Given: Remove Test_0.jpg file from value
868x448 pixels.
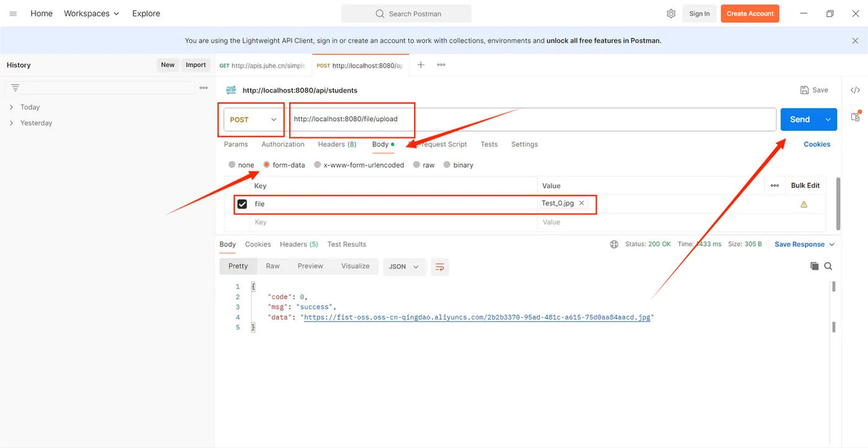Looking at the screenshot, I should coord(582,203).
